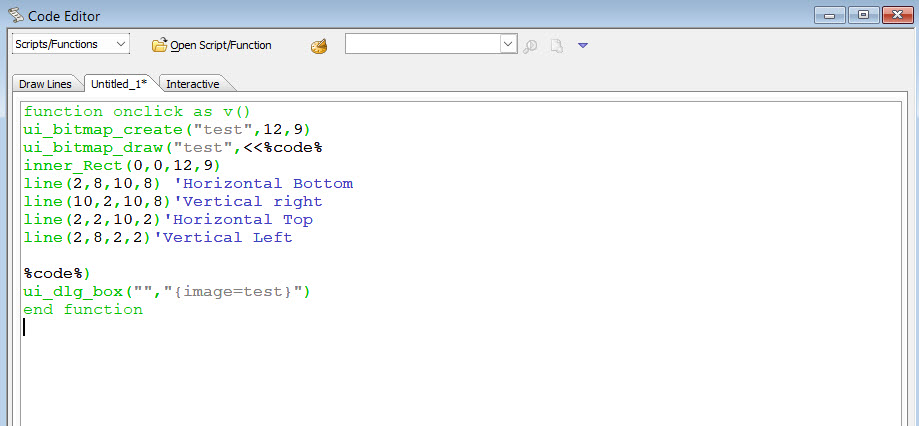The image size is (919, 426).
Task: Click the Code Editor title bar icon
Action: 15,14
